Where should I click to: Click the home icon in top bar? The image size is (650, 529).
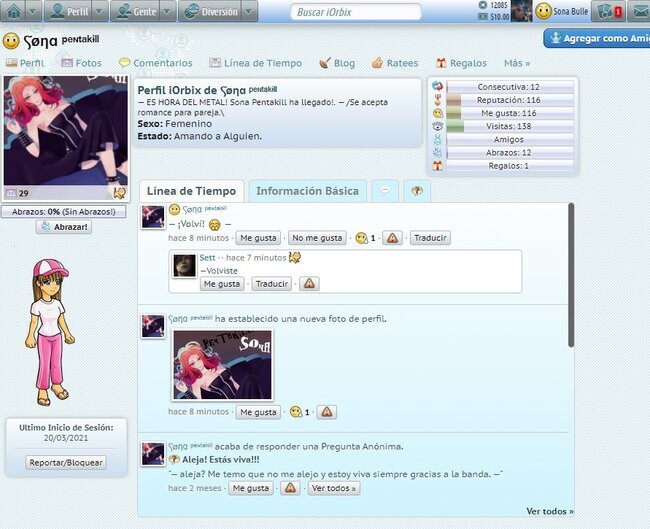pyautogui.click(x=13, y=11)
